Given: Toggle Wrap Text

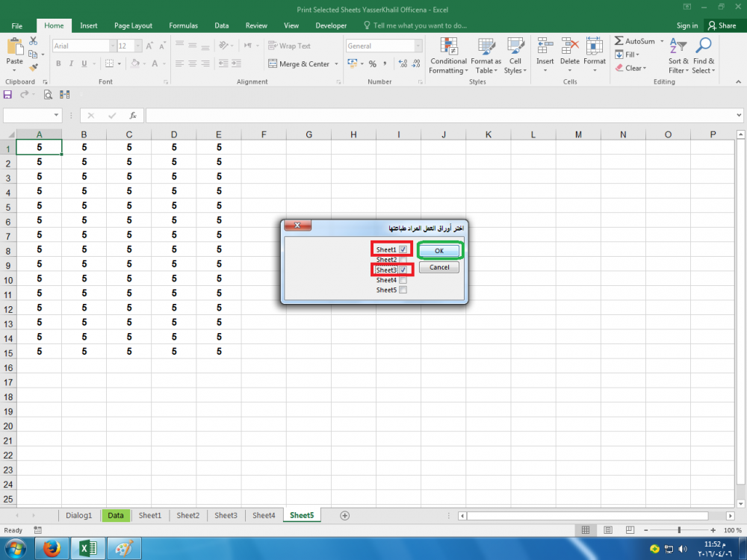Looking at the screenshot, I should click(x=289, y=46).
